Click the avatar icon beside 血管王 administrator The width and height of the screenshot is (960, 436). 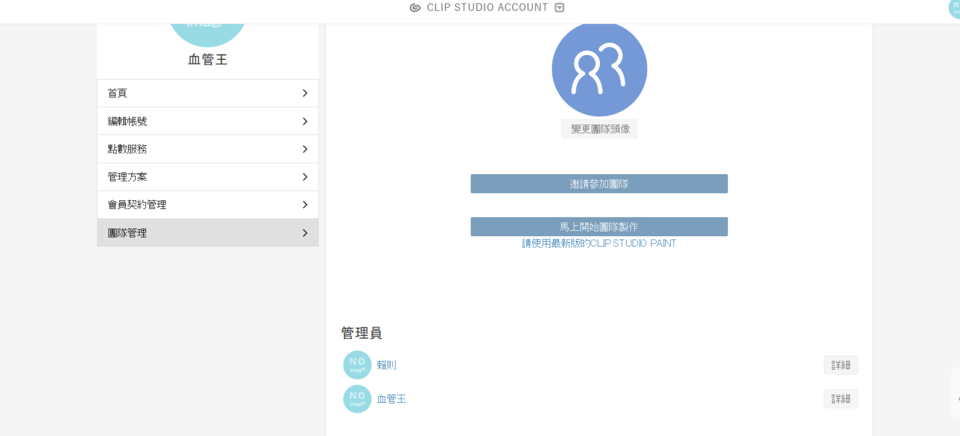pos(357,399)
